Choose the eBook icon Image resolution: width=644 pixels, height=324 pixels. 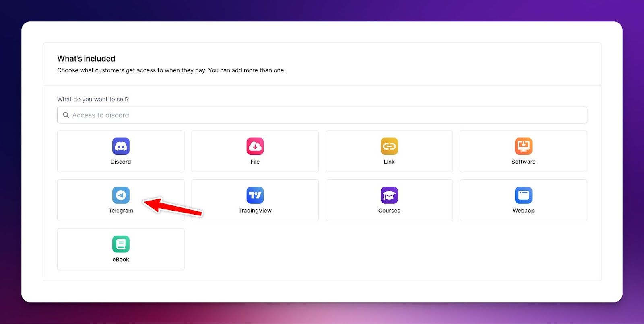pyautogui.click(x=121, y=244)
